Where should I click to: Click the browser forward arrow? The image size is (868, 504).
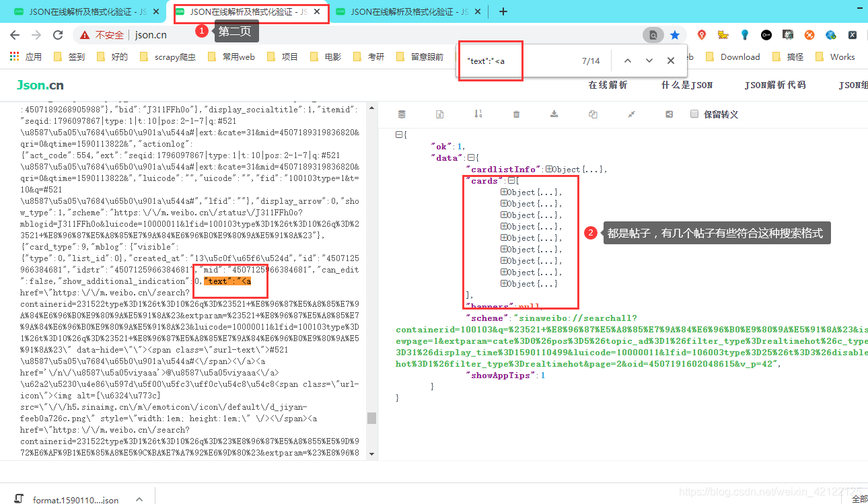36,35
